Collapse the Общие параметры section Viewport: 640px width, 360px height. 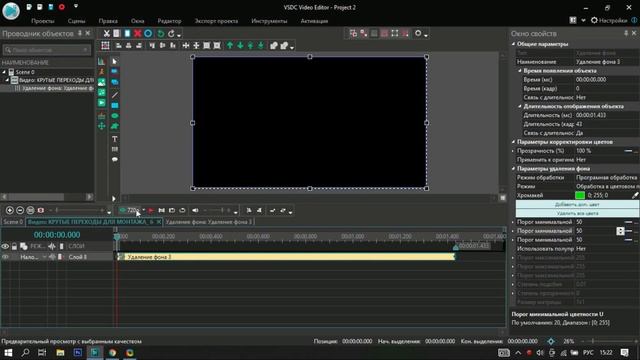pos(513,44)
